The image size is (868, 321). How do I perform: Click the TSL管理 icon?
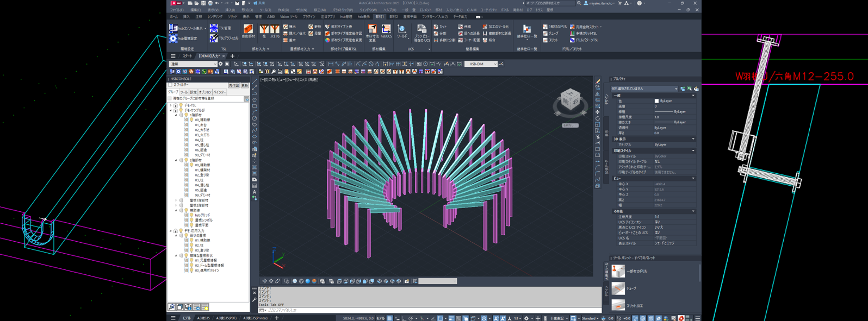[214, 28]
